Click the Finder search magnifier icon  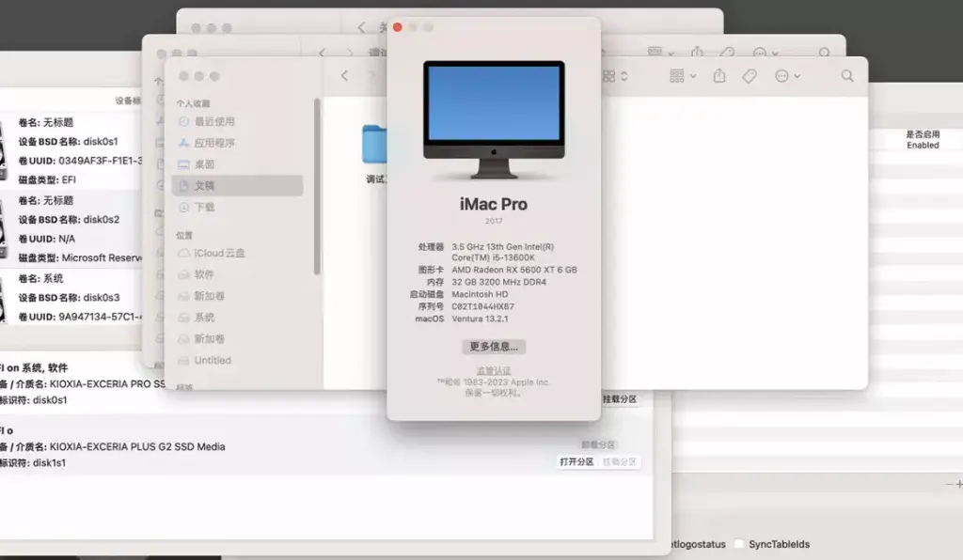coord(847,75)
